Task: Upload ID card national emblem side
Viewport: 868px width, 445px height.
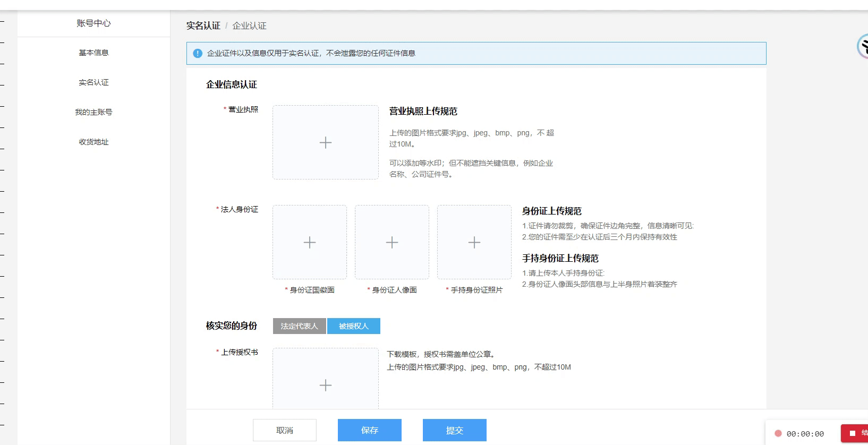Action: click(x=310, y=242)
